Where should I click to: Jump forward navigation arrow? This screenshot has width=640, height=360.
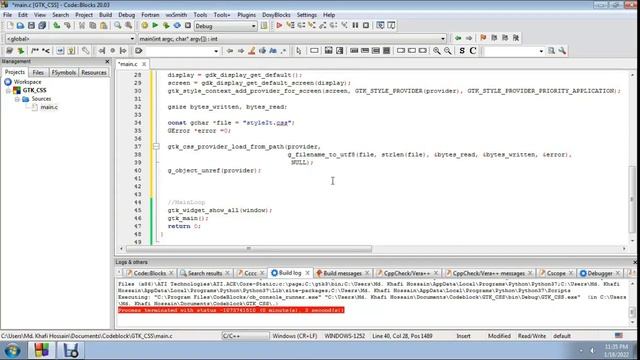tap(469, 38)
